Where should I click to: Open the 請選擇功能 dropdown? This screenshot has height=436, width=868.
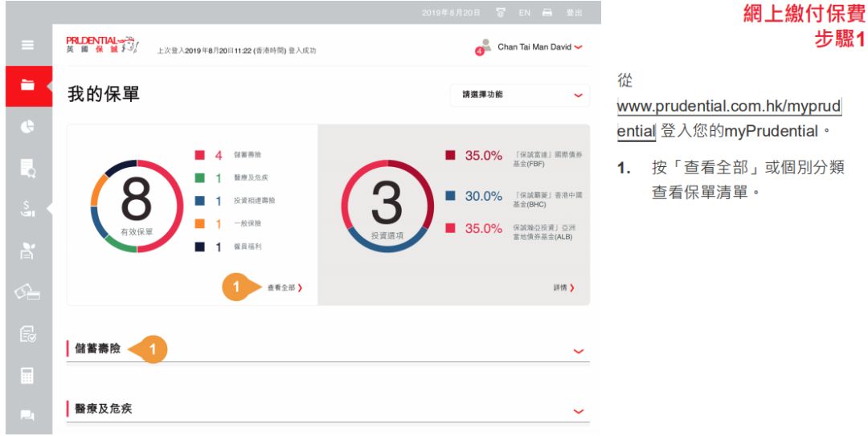520,96
